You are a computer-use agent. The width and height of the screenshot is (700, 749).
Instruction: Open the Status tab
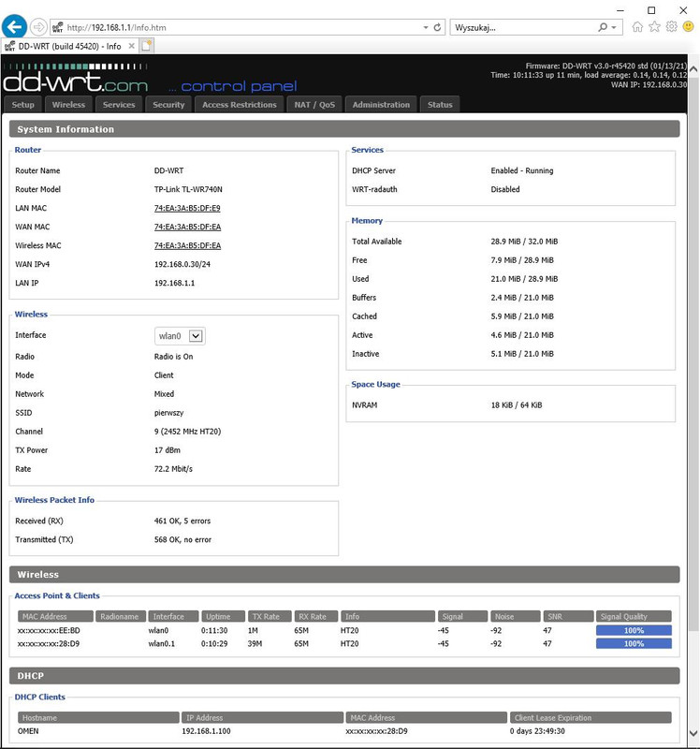pos(440,105)
